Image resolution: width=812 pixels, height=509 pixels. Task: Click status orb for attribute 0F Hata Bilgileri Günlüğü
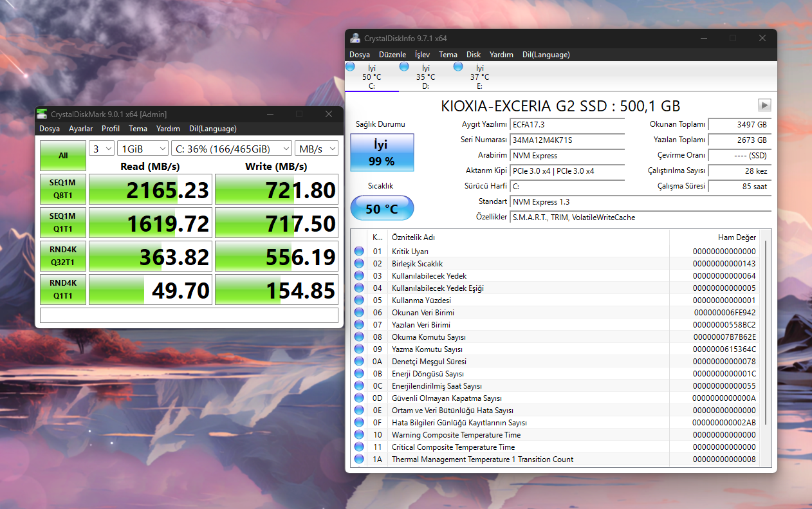coord(359,423)
